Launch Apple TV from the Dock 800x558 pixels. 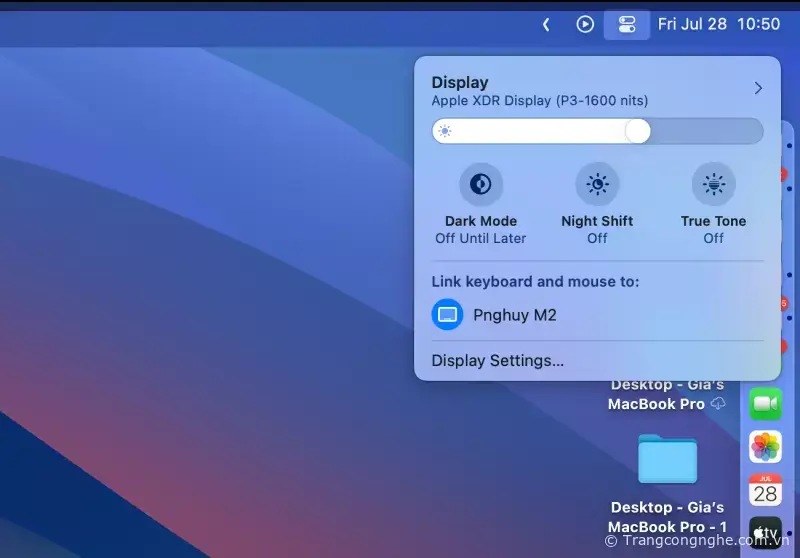[765, 534]
